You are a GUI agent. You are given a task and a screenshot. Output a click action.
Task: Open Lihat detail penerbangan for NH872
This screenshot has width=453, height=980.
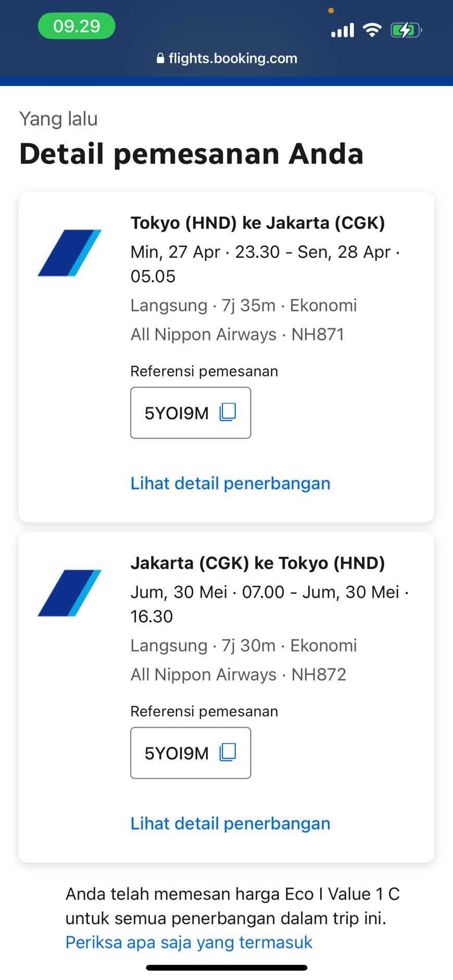[x=230, y=823]
